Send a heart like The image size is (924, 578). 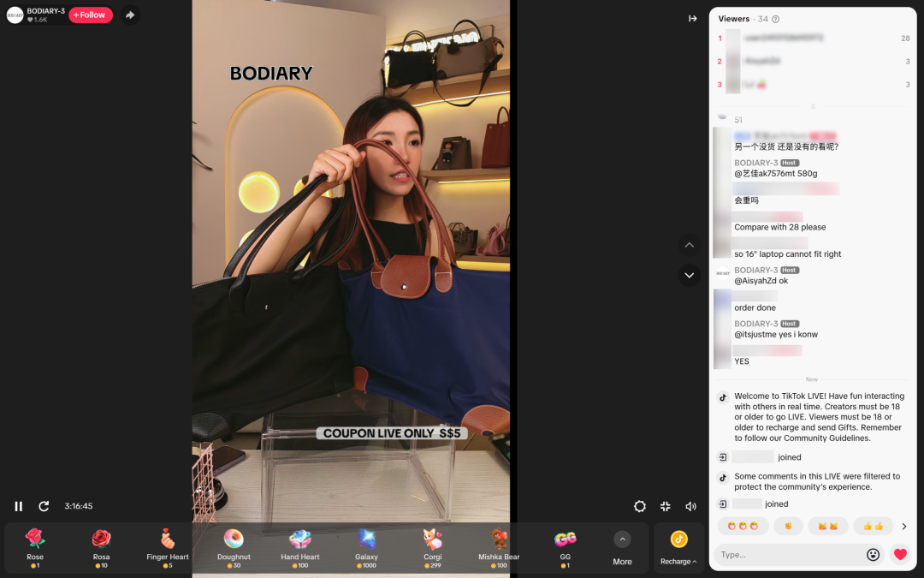click(x=900, y=554)
